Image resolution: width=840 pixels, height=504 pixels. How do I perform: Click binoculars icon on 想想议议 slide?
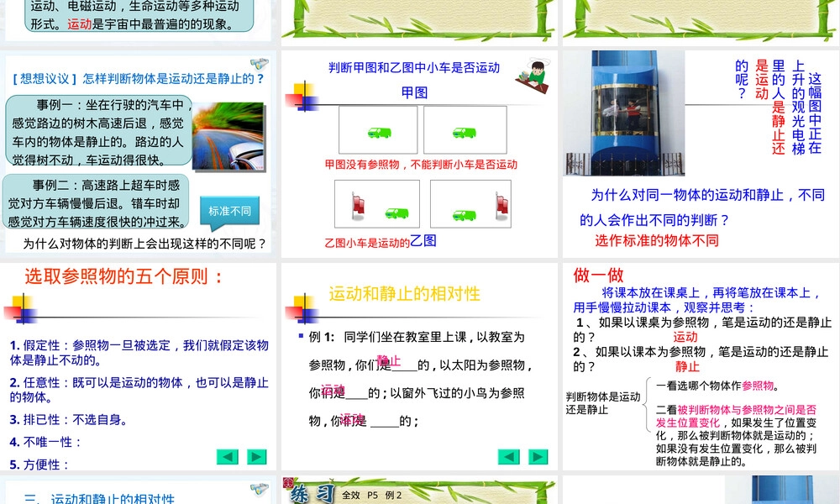(260, 64)
